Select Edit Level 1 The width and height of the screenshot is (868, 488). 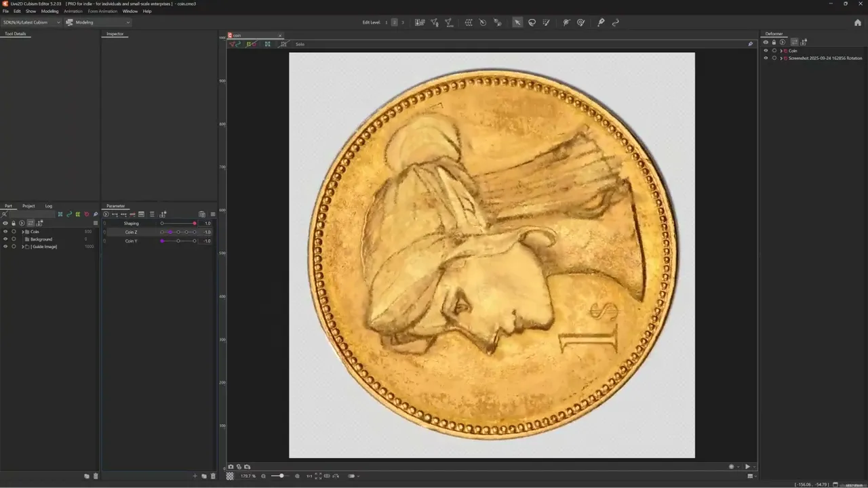387,22
